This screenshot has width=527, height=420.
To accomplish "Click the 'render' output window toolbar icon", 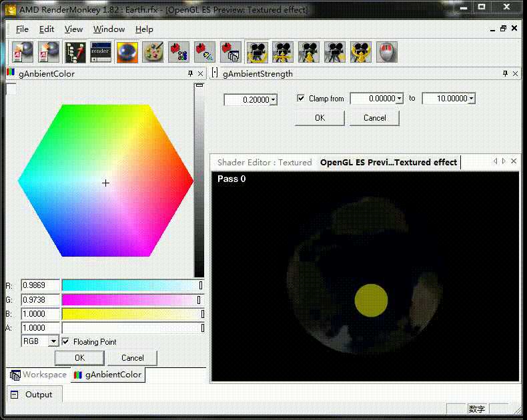I will (101, 52).
